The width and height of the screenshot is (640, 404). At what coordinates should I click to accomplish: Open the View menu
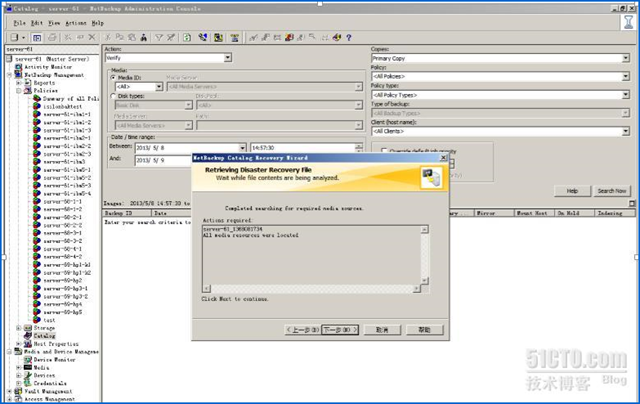(54, 23)
